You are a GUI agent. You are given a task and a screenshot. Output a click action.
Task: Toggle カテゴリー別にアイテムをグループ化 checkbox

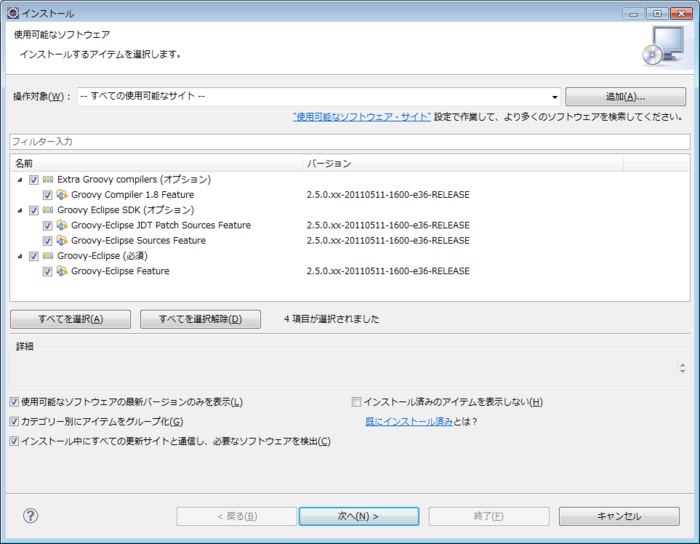pos(14,422)
